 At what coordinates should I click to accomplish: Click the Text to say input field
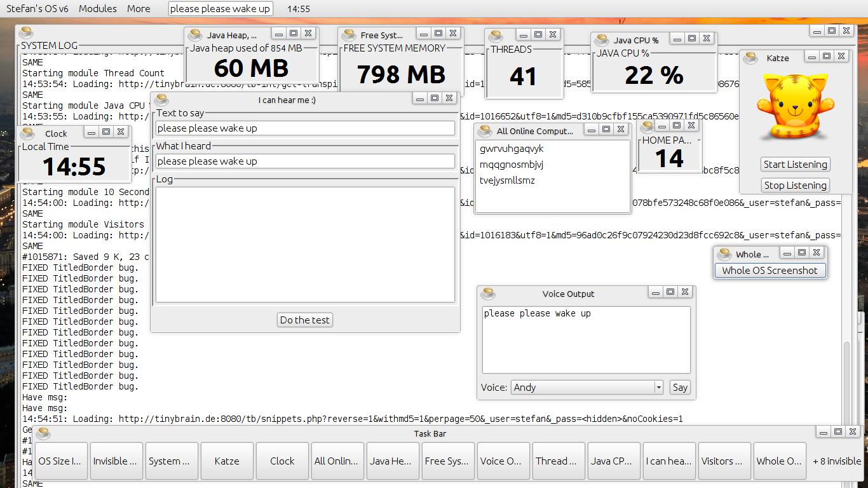pos(305,128)
